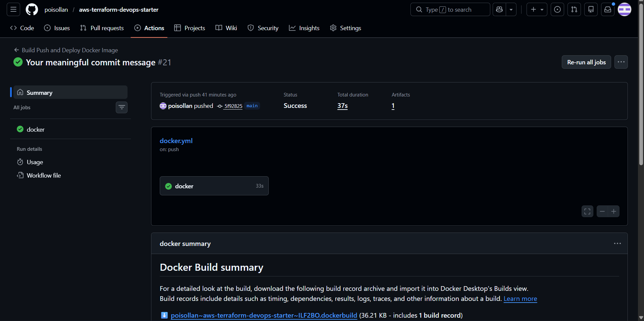Open the docker summary options menu
Viewport: 644px width, 321px height.
point(617,244)
